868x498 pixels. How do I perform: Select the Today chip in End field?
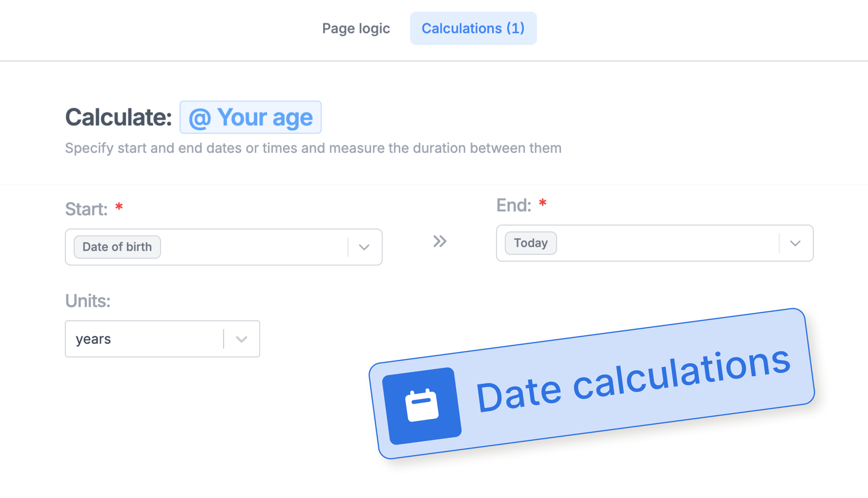(x=531, y=243)
